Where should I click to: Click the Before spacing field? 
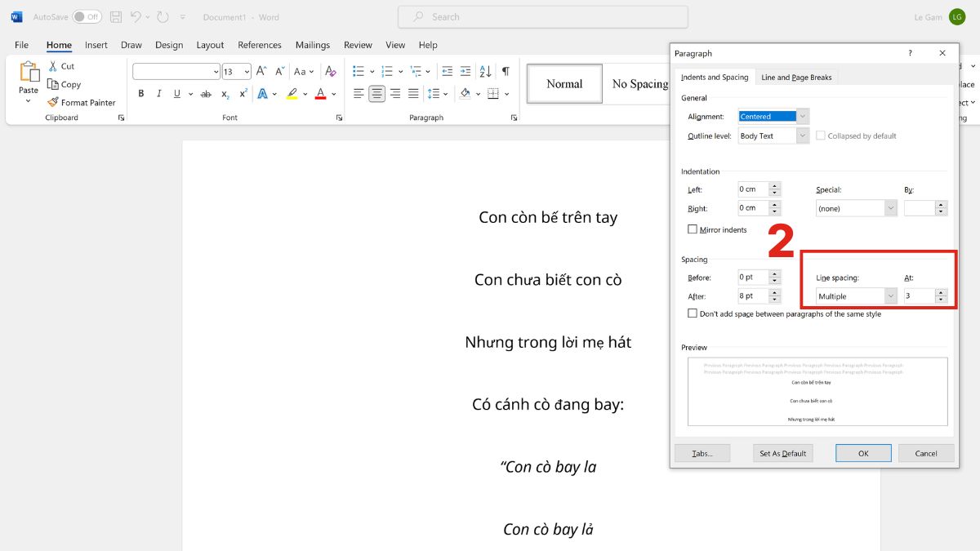[753, 278]
